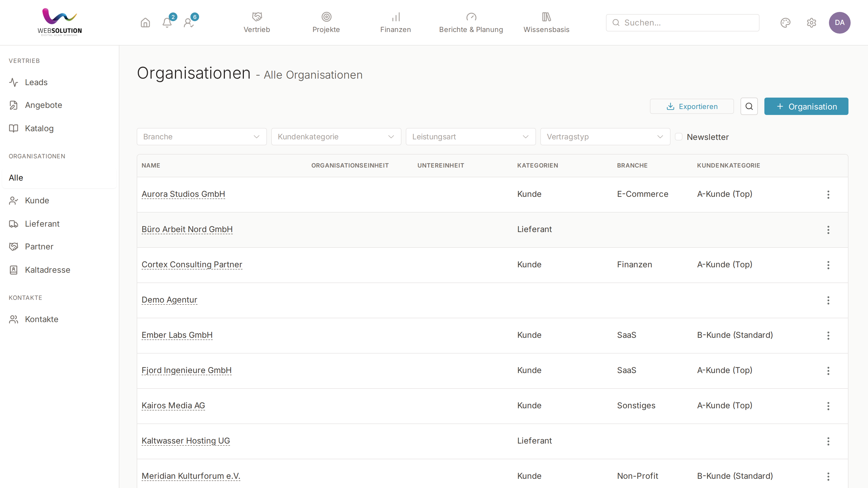Open Kontakte in the sidebar

pos(59,319)
